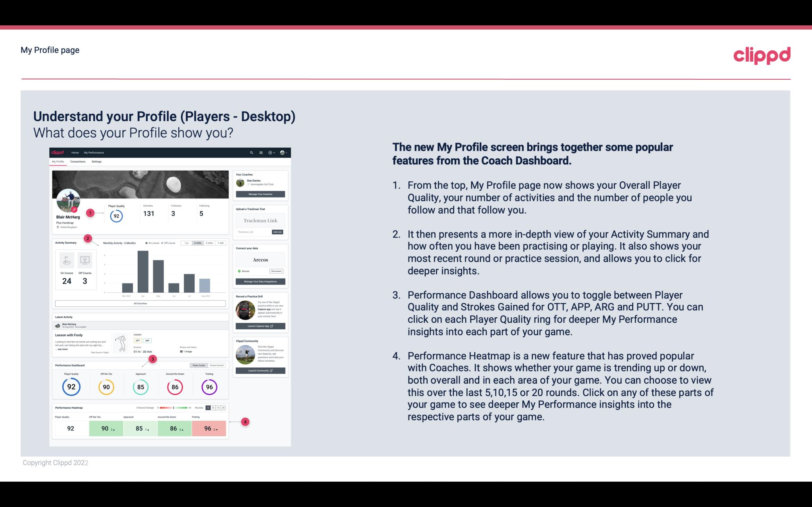812x507 pixels.
Task: Click the Clippd logo icon top right
Action: tap(762, 54)
